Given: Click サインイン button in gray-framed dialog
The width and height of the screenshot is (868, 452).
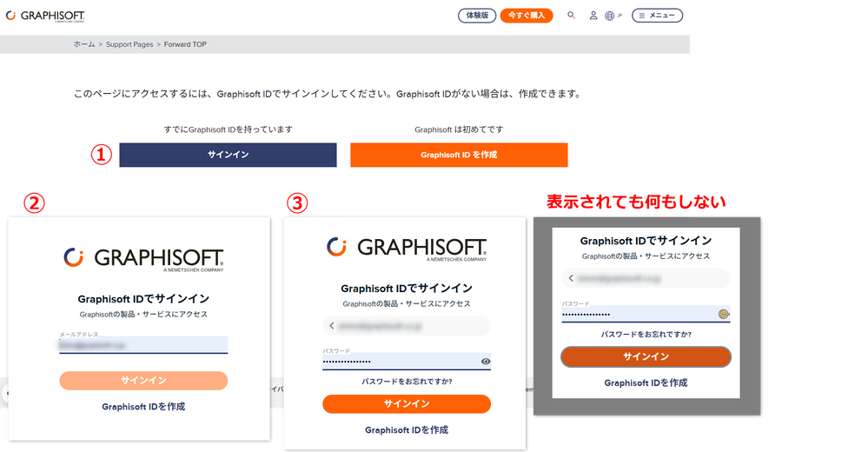Looking at the screenshot, I should click(646, 356).
